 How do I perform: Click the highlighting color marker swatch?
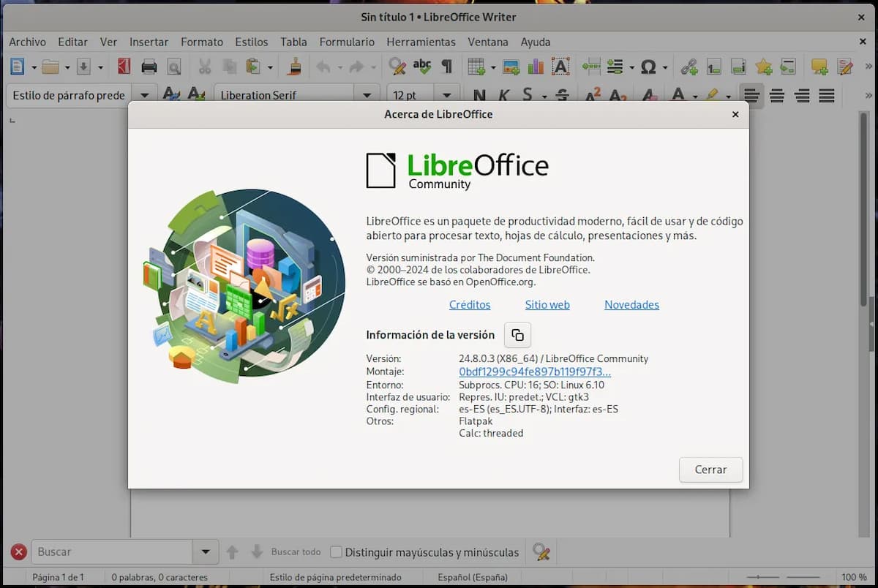(711, 95)
